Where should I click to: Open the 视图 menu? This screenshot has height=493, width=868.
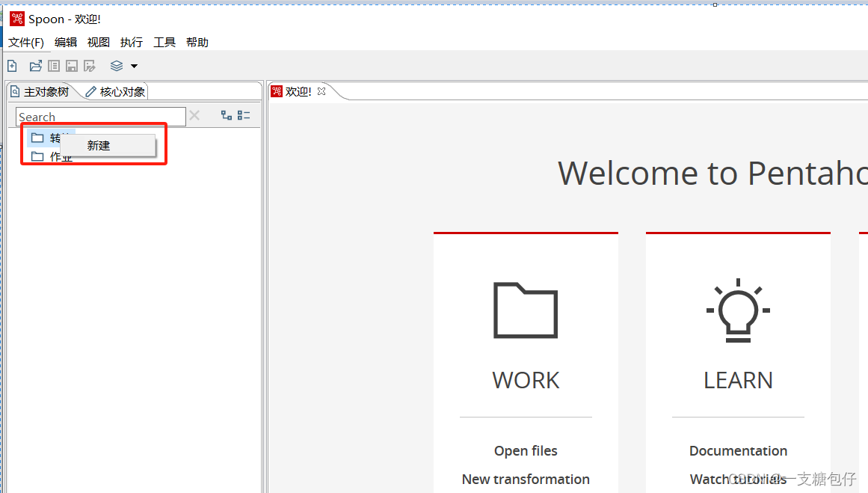[x=99, y=43]
